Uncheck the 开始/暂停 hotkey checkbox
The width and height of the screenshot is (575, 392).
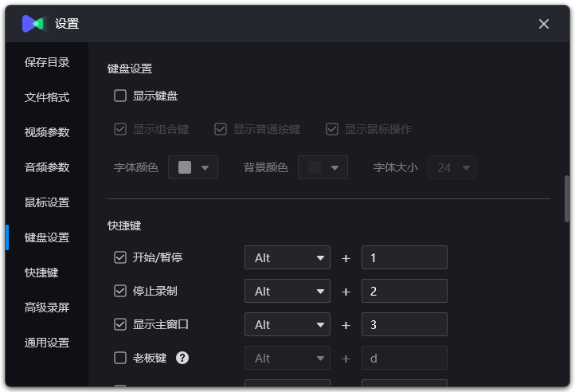point(120,257)
